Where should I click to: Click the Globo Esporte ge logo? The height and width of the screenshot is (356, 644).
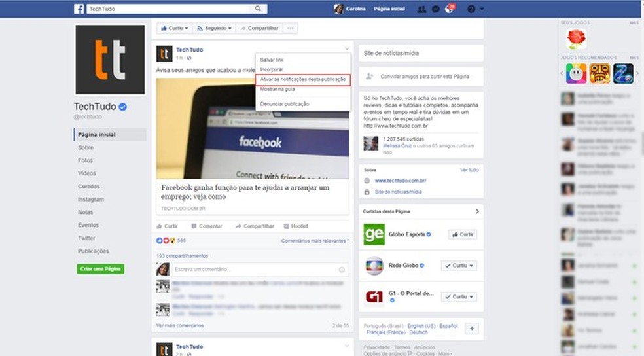[x=374, y=234]
